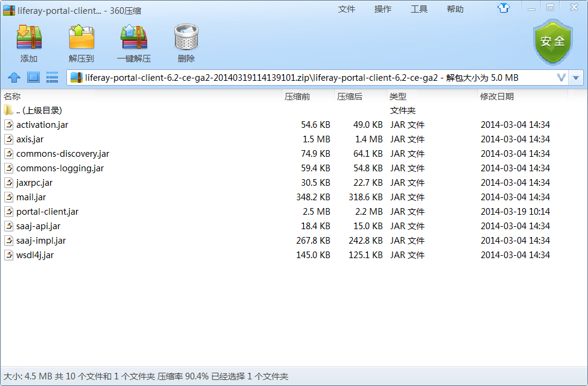Click the green 安全 shield badge
Screen dimensions: 588x386
click(x=553, y=41)
